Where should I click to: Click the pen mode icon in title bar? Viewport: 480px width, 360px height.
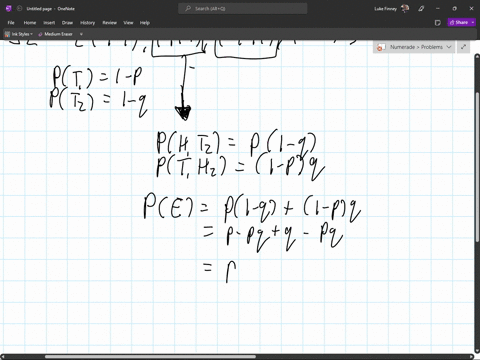[421, 9]
